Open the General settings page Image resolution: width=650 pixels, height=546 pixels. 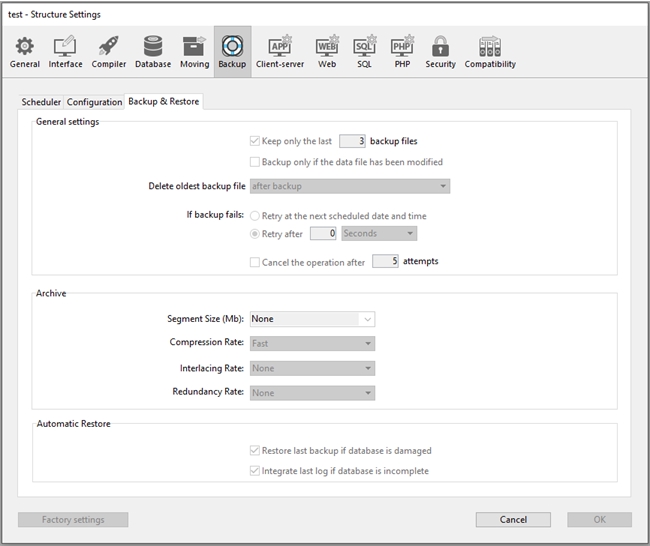[x=25, y=52]
